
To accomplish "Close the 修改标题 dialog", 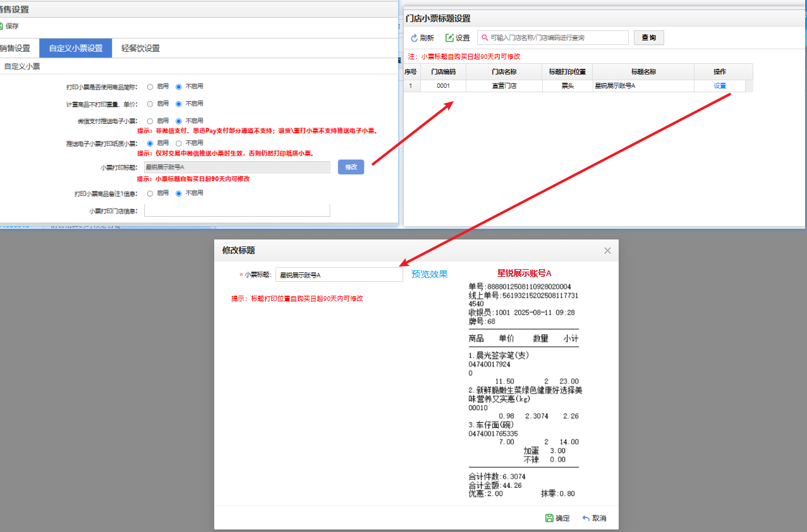I will click(607, 251).
